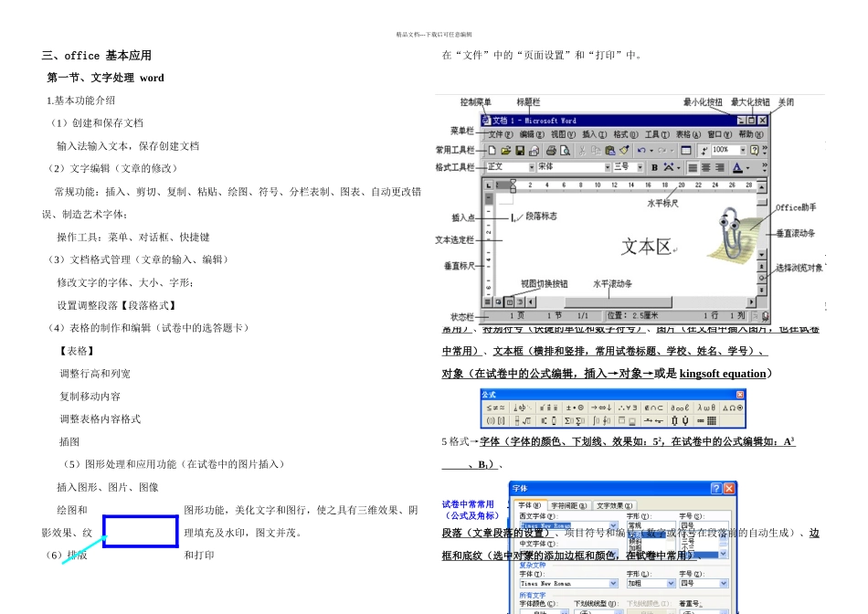Click the Format Painter brush icon

pyautogui.click(x=624, y=151)
